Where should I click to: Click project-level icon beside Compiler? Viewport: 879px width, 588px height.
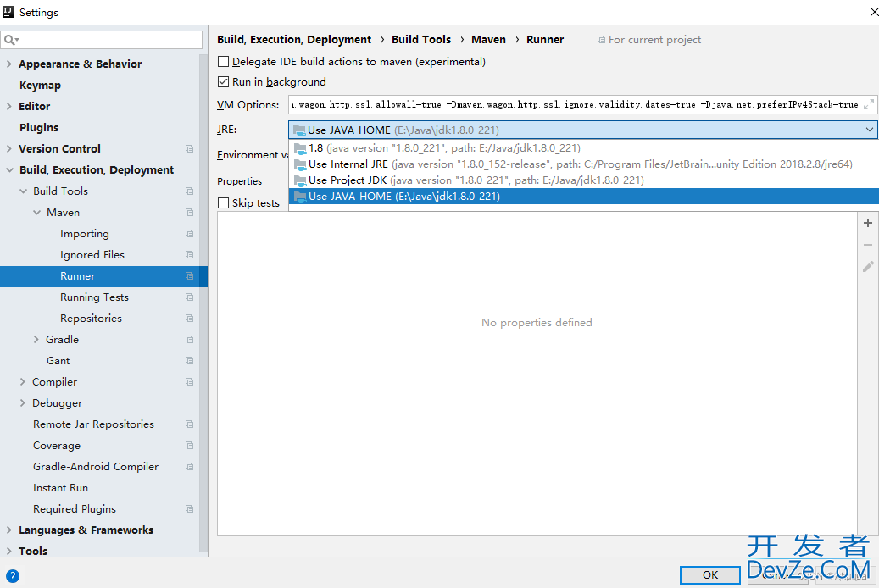coord(190,382)
